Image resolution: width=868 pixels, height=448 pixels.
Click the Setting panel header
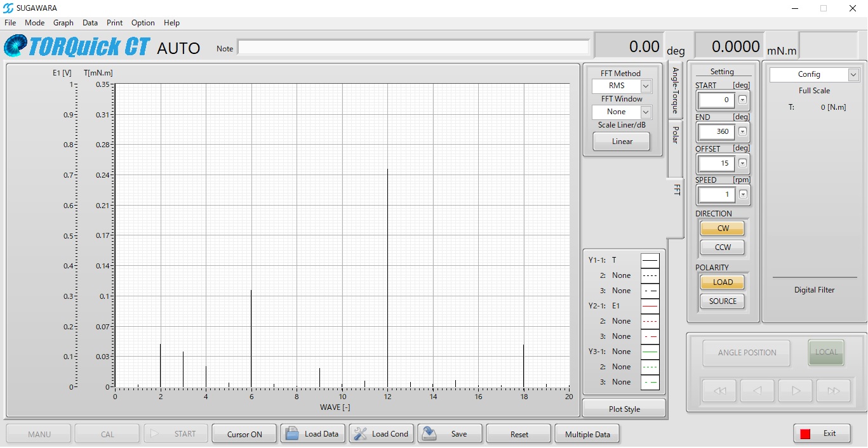[722, 72]
